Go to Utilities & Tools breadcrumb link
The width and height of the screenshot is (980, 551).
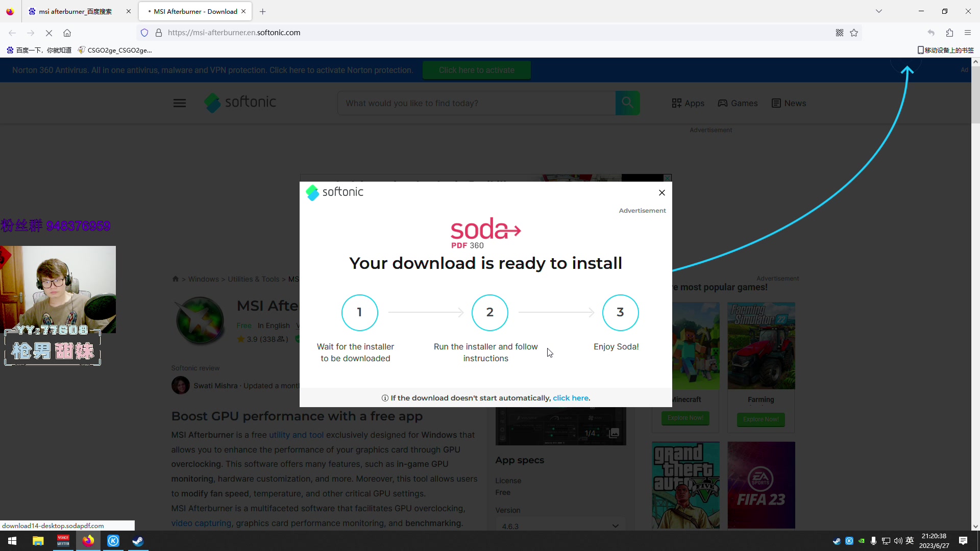[x=254, y=279]
